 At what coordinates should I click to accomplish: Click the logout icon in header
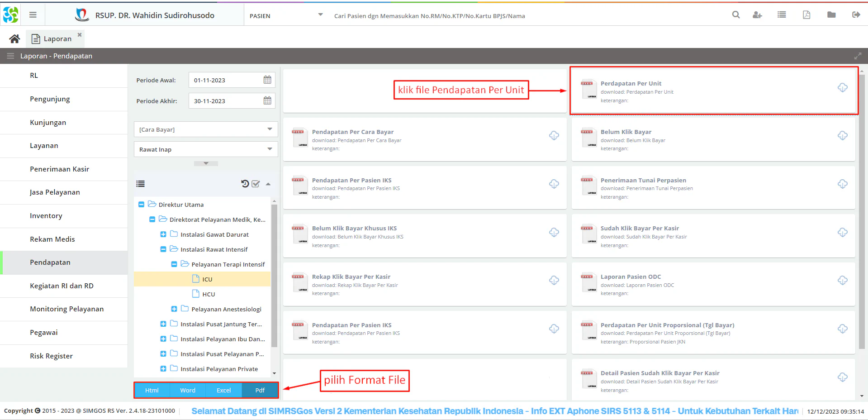[856, 15]
